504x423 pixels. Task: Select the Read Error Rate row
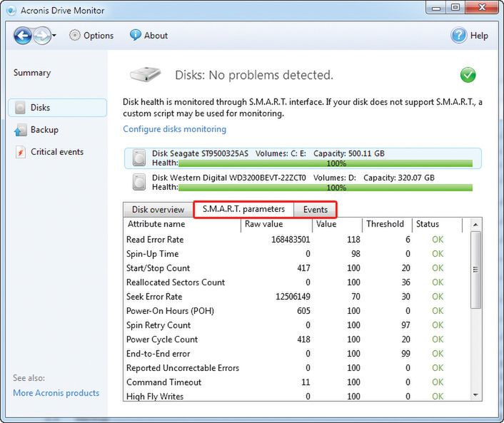coord(297,240)
